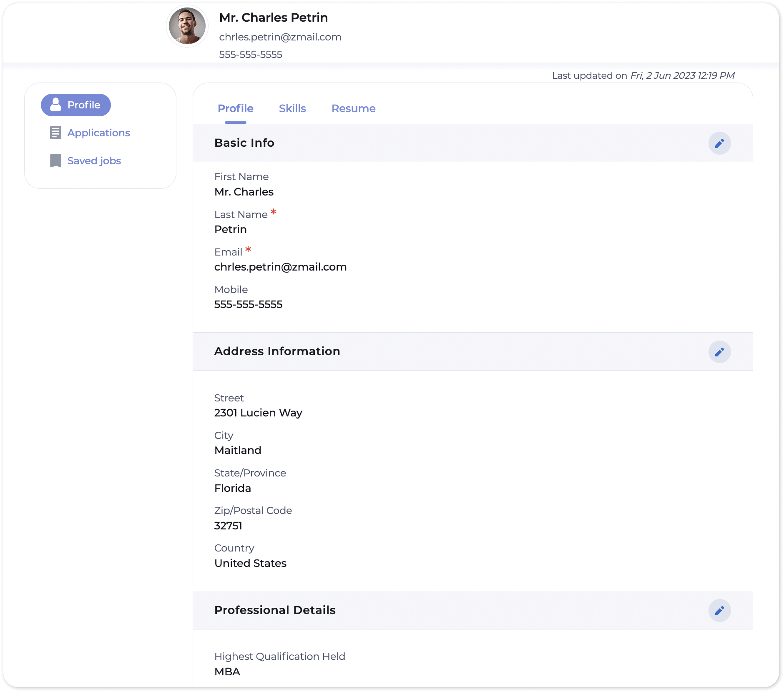This screenshot has width=784, height=692.
Task: Click the Mr. Charles Petrin name heading
Action: click(x=273, y=18)
